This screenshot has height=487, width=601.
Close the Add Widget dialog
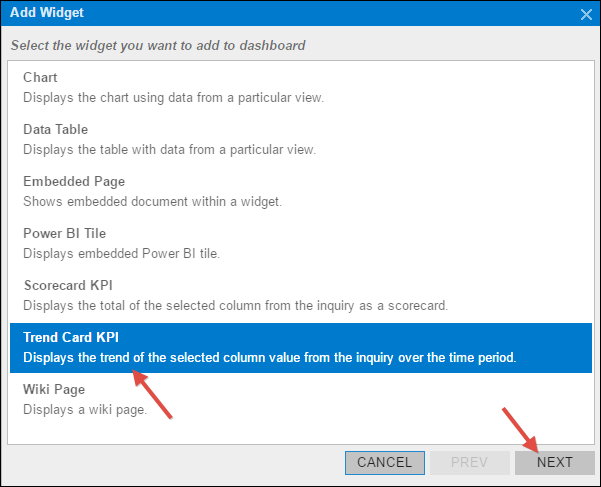586,15
